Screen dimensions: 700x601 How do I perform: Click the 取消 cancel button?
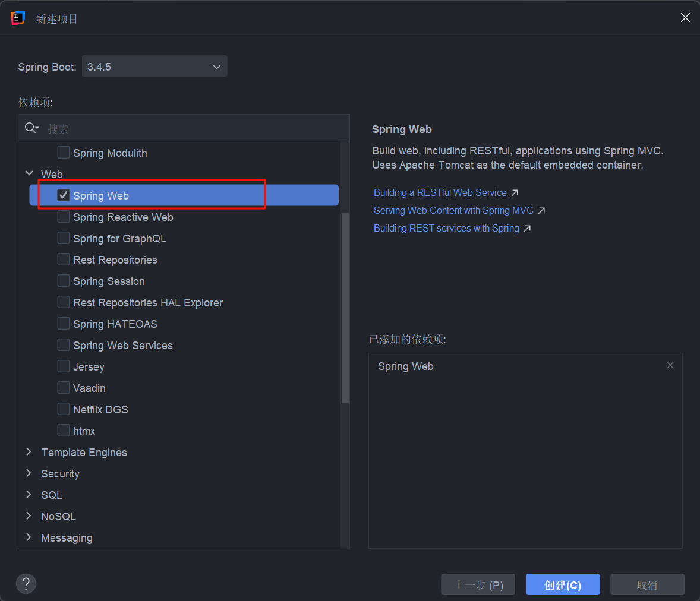coord(647,584)
